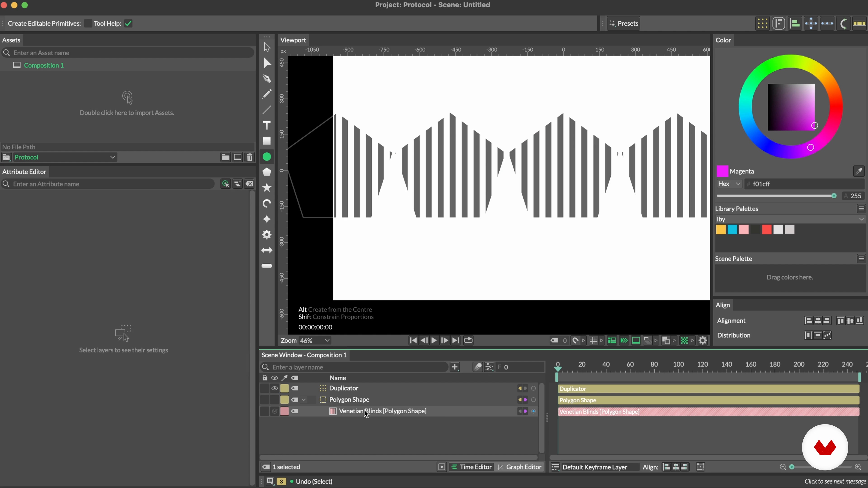
Task: Select the Text tool
Action: [x=267, y=125]
